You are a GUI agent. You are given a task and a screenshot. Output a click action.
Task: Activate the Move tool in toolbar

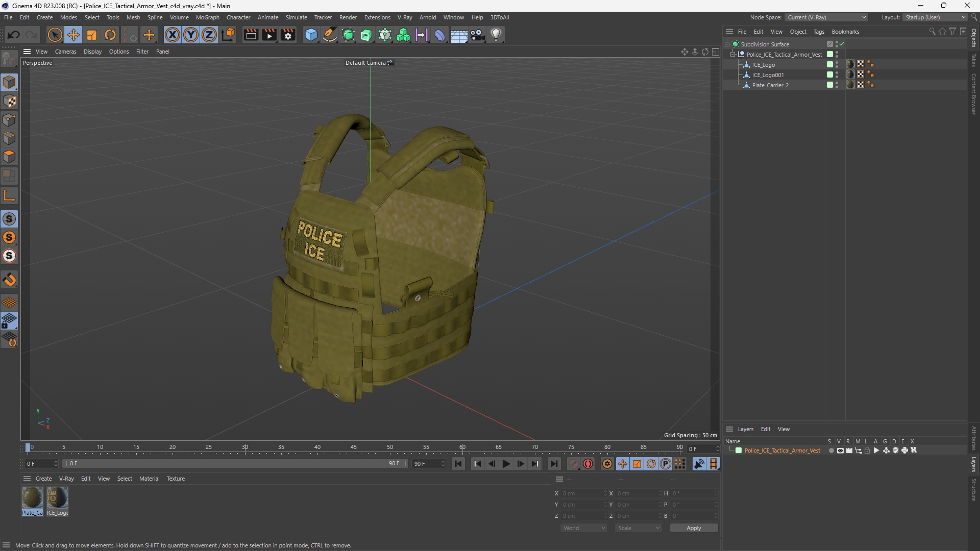pos(73,35)
